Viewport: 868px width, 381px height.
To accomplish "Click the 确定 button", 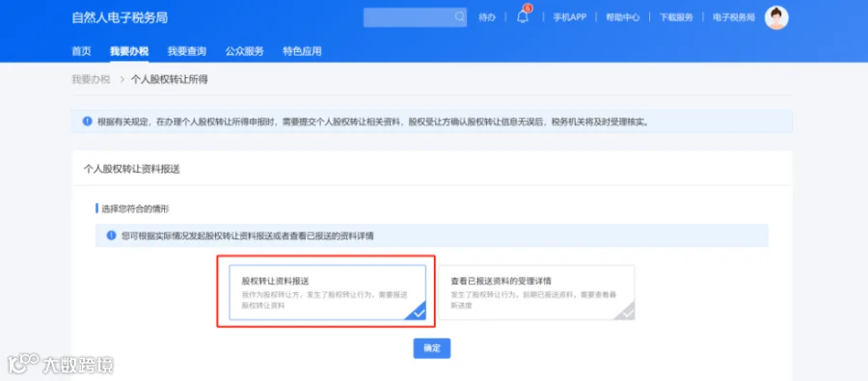I will pos(432,348).
